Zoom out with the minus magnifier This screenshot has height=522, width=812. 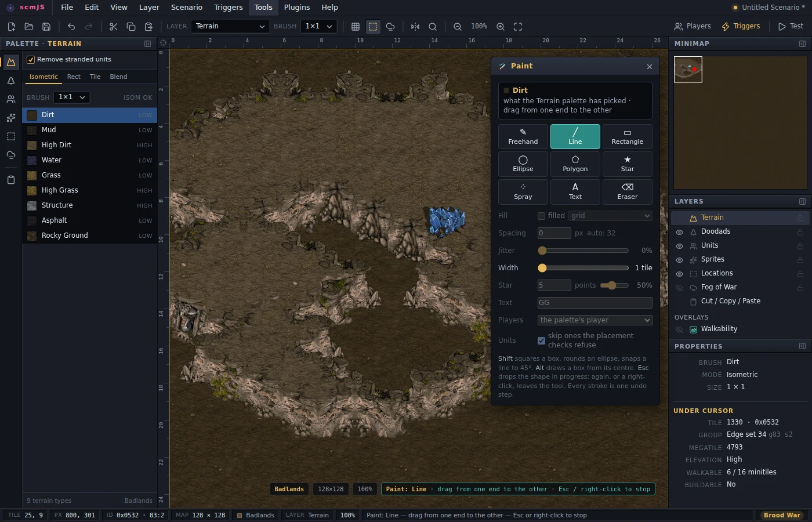click(458, 27)
